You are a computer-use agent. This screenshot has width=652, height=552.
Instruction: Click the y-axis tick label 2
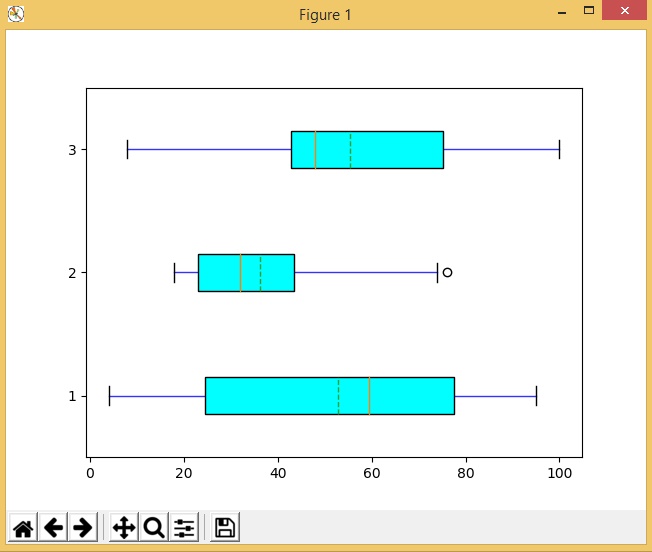tap(72, 273)
